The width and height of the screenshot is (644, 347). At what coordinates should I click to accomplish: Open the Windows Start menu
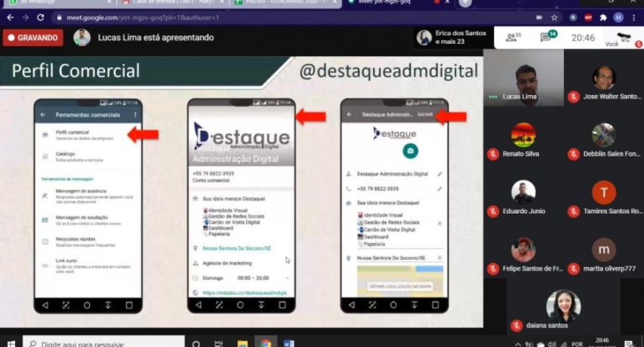pyautogui.click(x=11, y=343)
